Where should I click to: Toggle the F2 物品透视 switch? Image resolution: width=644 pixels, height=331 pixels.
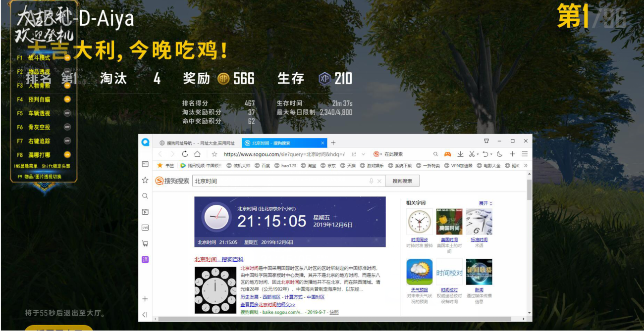point(67,72)
